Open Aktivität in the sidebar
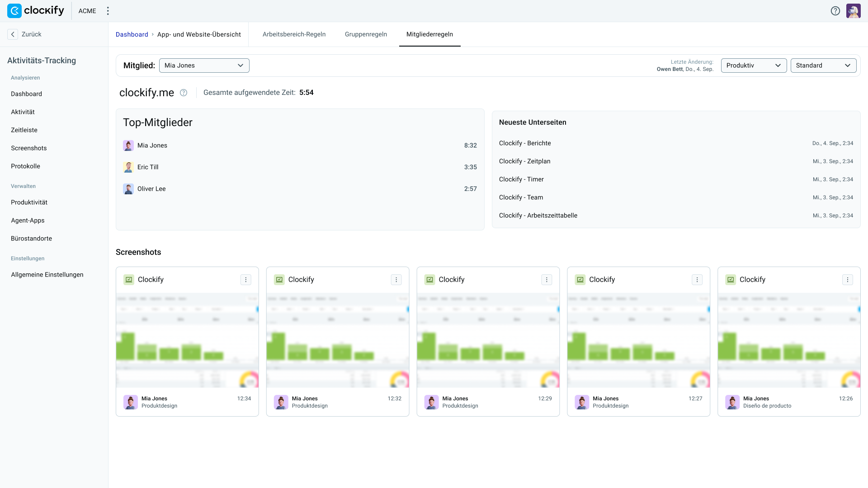The width and height of the screenshot is (868, 488). [23, 112]
